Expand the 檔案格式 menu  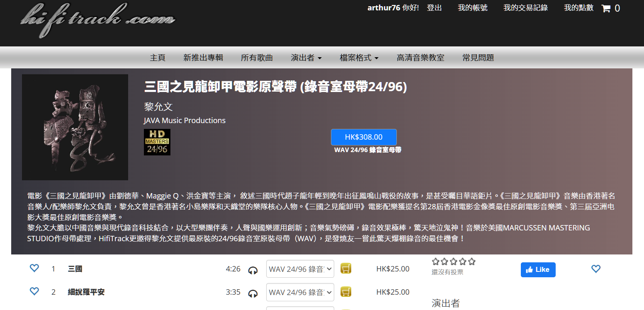pyautogui.click(x=359, y=58)
